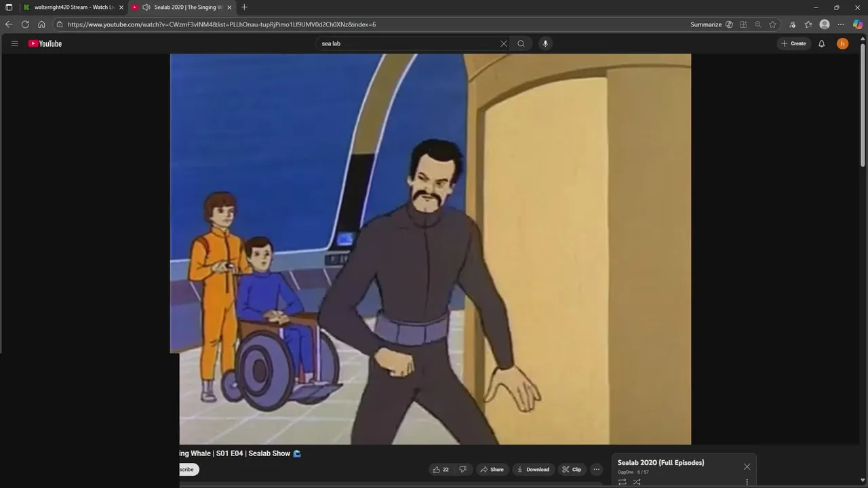Image resolution: width=868 pixels, height=488 pixels.
Task: Open browser Settings and more menu
Action: pyautogui.click(x=841, y=24)
